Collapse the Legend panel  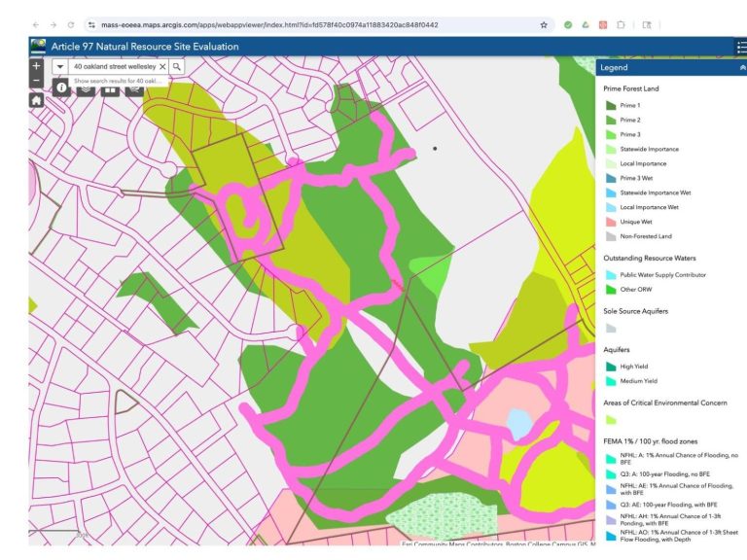pyautogui.click(x=742, y=68)
